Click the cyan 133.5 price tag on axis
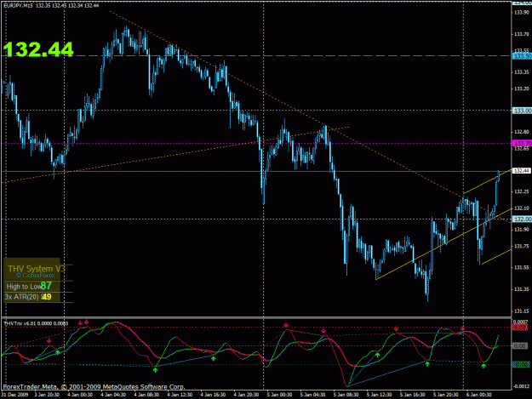The width and height of the screenshot is (532, 399). tap(522, 56)
